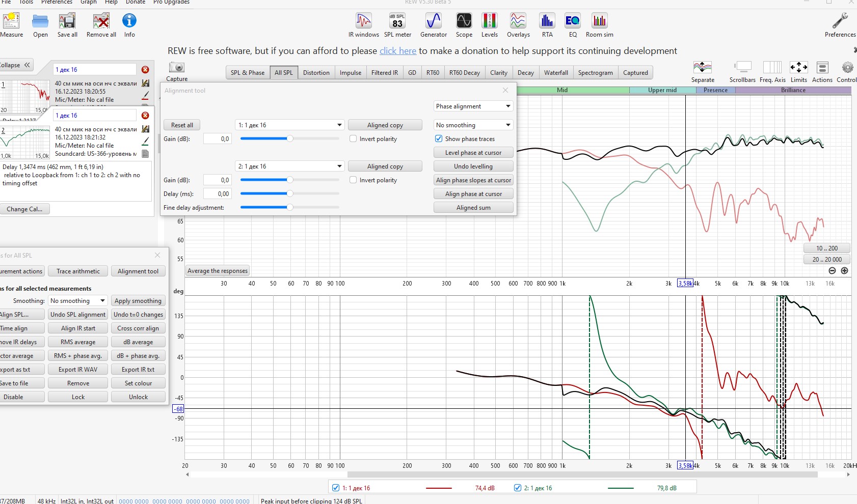Follow the donation 'click here' link
This screenshot has height=504, width=857.
coord(398,51)
